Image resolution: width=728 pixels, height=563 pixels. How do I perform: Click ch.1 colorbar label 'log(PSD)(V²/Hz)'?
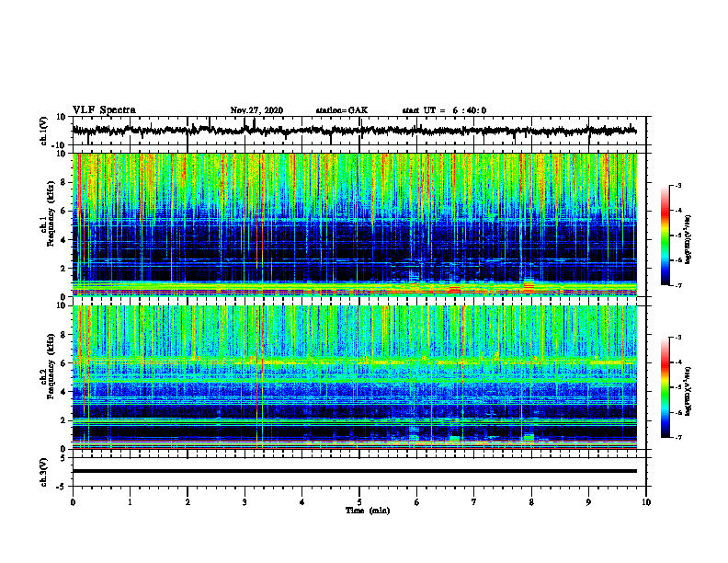coord(688,239)
